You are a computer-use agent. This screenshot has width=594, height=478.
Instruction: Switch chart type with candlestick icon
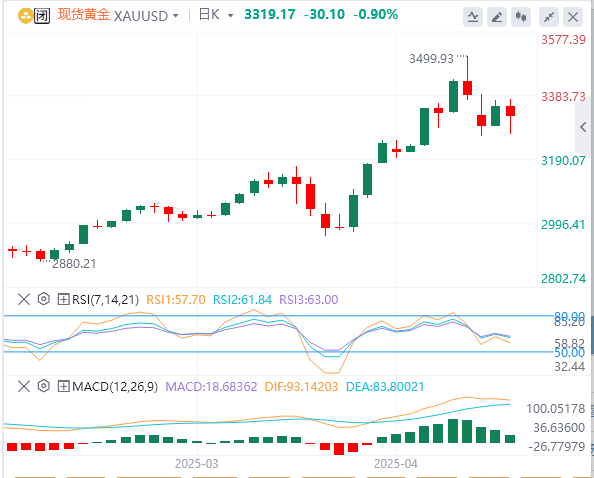pyautogui.click(x=521, y=17)
